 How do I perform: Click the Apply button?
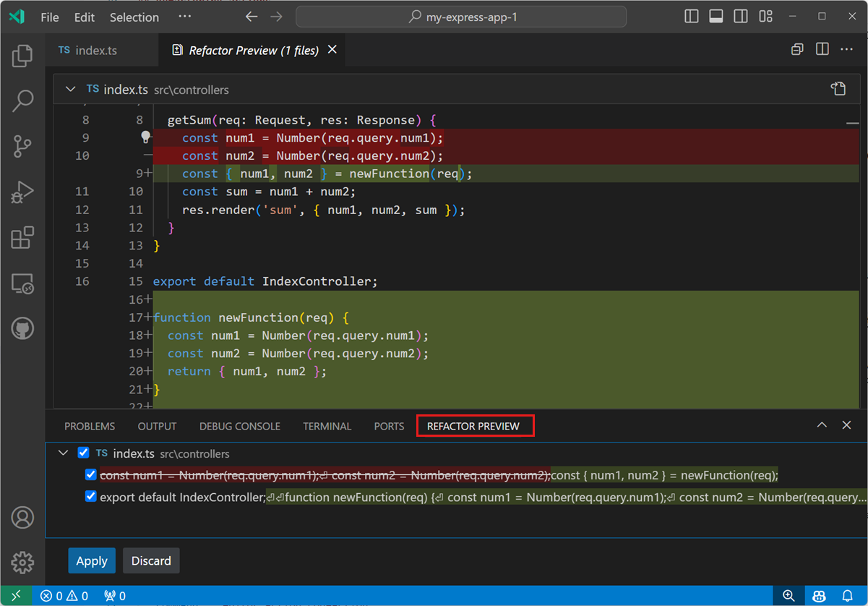click(92, 560)
